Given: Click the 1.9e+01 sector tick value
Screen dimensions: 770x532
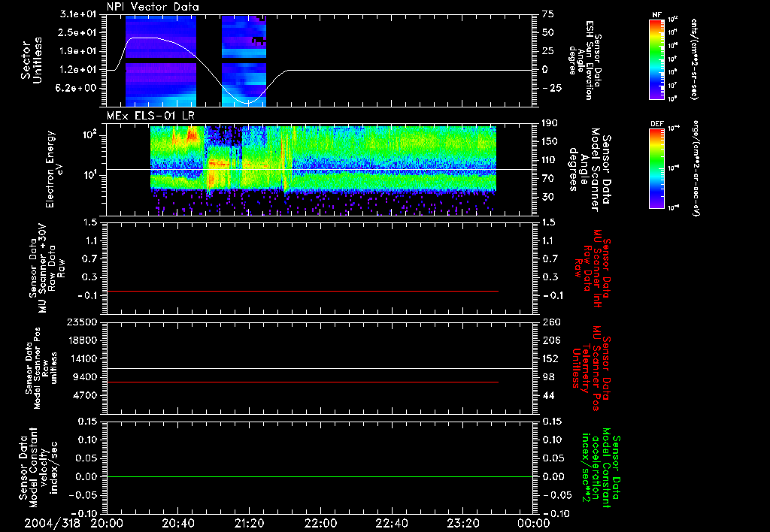Looking at the screenshot, I should (79, 51).
